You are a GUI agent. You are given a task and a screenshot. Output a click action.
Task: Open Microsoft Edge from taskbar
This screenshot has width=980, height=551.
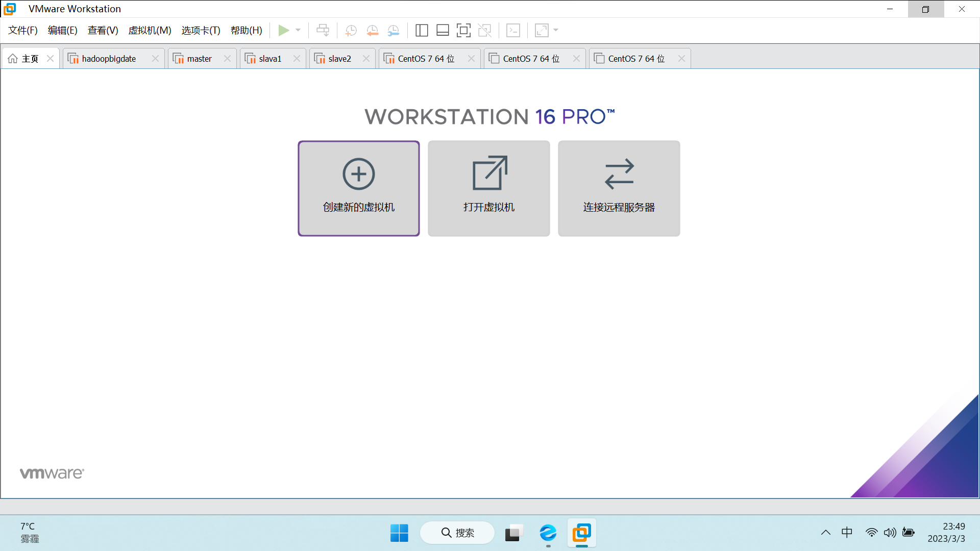pos(548,533)
